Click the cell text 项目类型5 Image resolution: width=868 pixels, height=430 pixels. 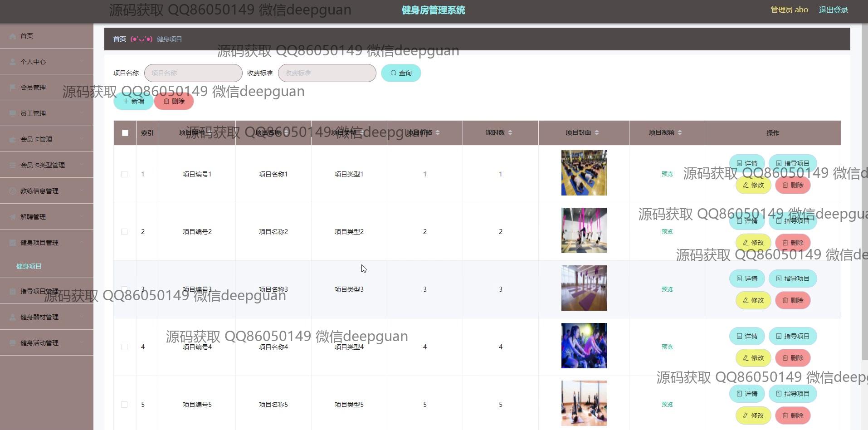pos(349,405)
